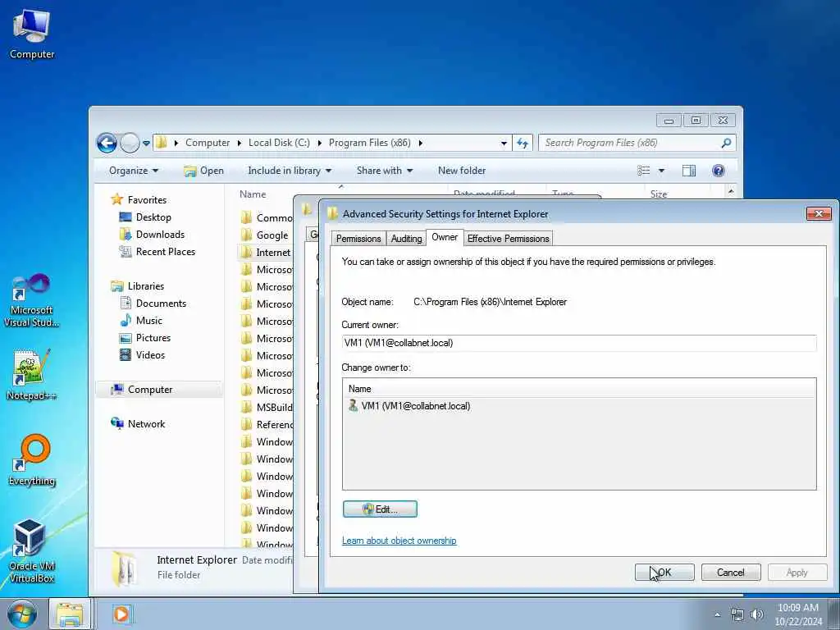The width and height of the screenshot is (840, 630).
Task: Click the search magnifier icon
Action: (x=726, y=143)
